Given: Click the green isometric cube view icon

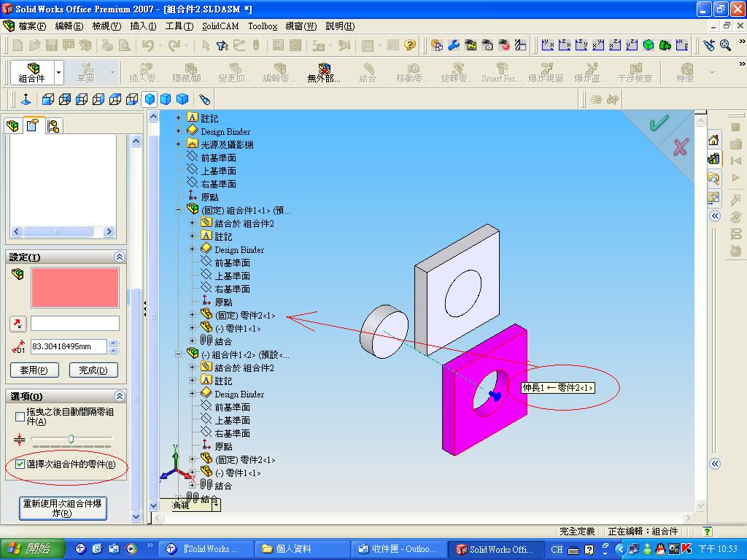Looking at the screenshot, I should (649, 45).
